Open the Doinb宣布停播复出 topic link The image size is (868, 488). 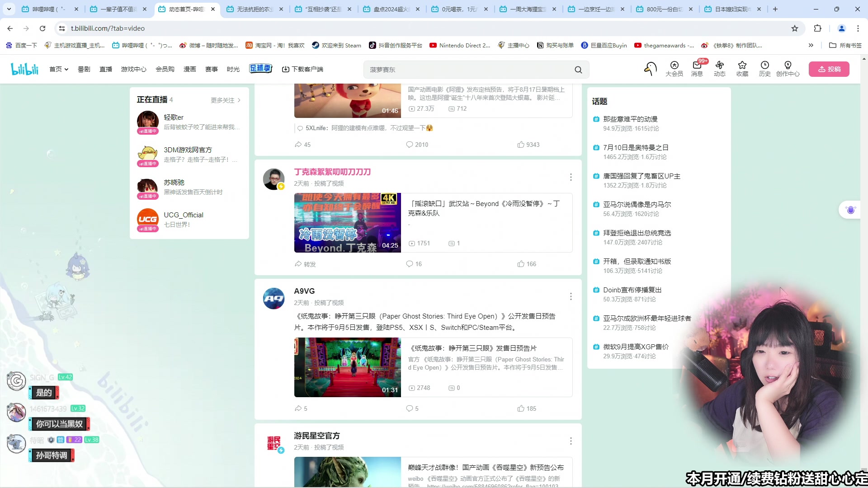tap(632, 290)
